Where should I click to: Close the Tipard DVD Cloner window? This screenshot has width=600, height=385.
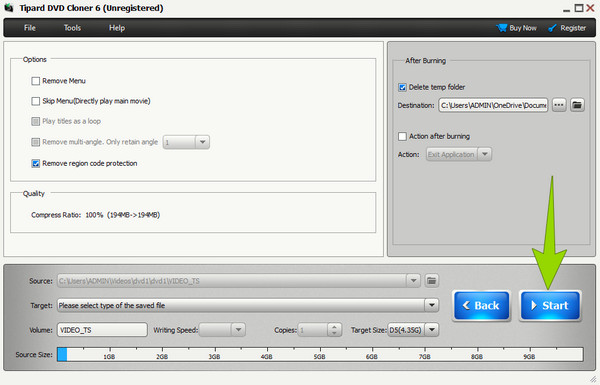[590, 8]
